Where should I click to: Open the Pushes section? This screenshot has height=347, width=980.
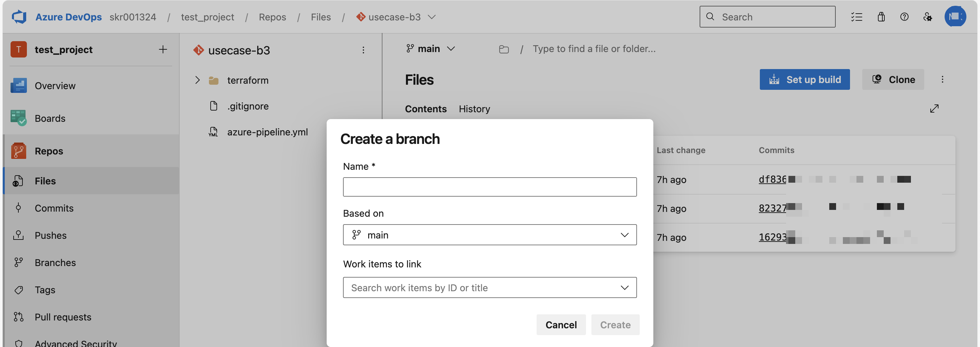pyautogui.click(x=51, y=235)
